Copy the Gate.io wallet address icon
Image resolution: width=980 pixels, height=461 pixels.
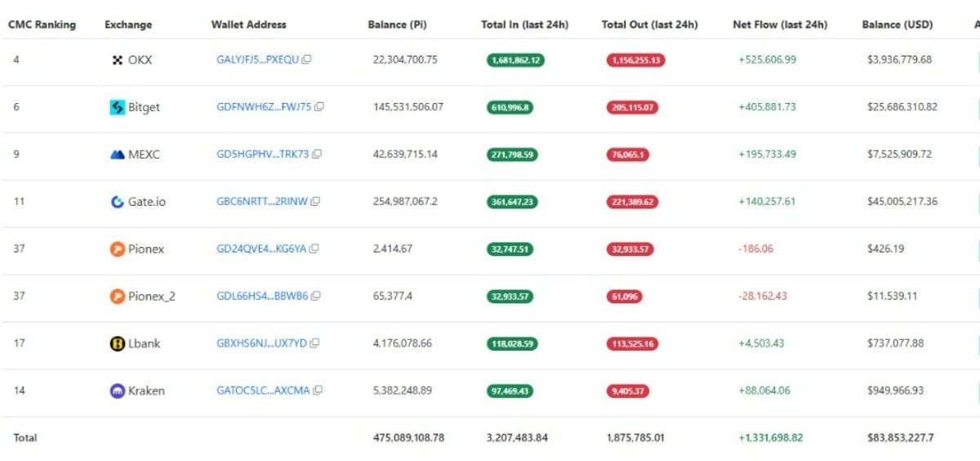click(x=315, y=202)
